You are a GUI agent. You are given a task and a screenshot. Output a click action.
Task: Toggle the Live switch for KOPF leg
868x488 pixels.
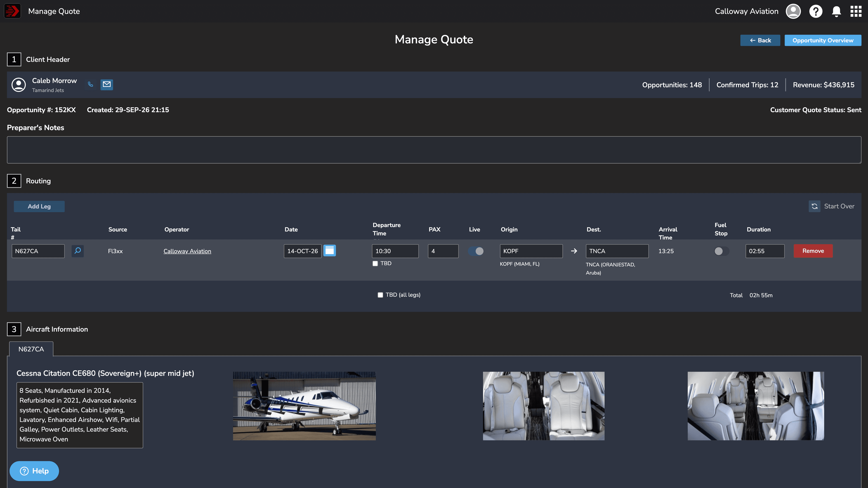(476, 251)
